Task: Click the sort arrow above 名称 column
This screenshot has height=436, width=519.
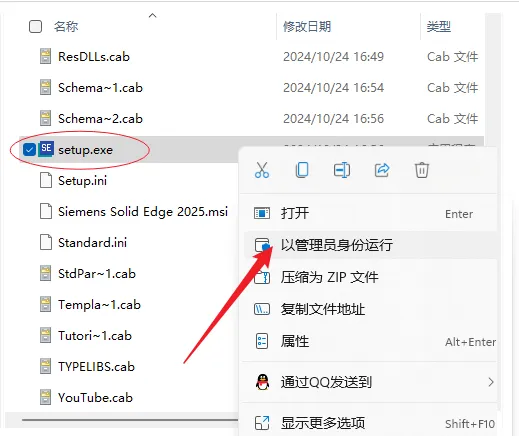Action: tap(153, 15)
